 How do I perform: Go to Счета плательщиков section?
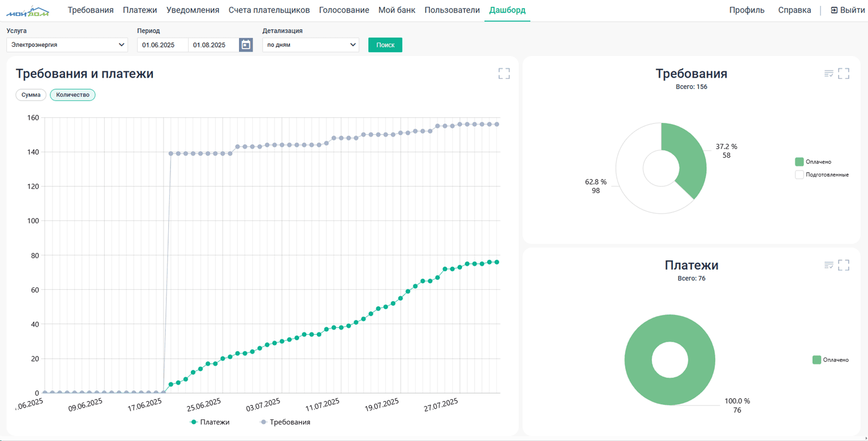tap(269, 10)
